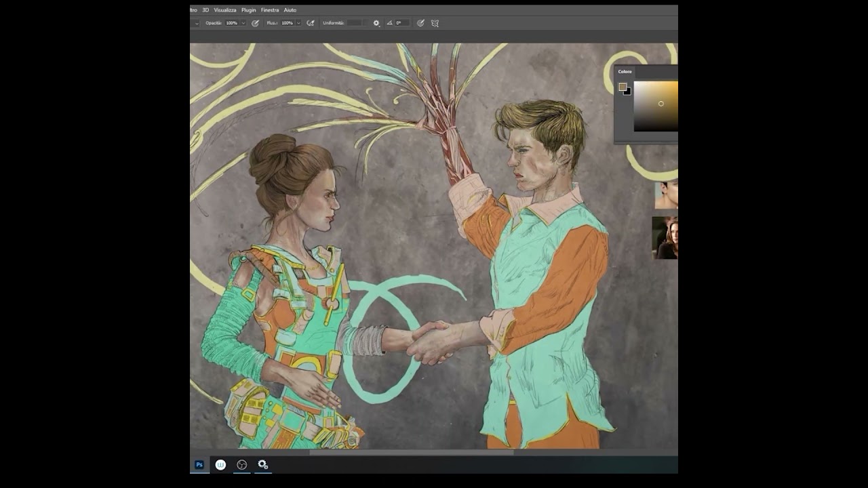Open the 3D menu
The height and width of the screenshot is (488, 868).
(x=205, y=10)
